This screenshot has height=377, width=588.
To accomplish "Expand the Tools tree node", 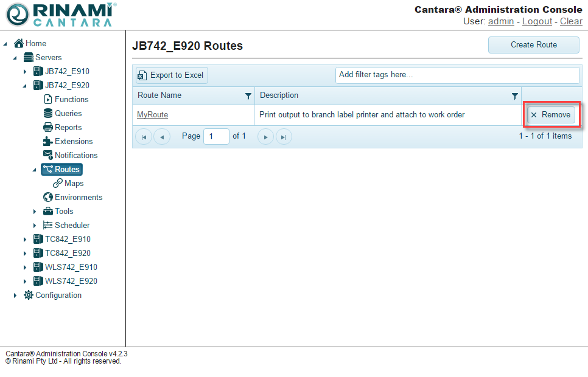I will (35, 212).
